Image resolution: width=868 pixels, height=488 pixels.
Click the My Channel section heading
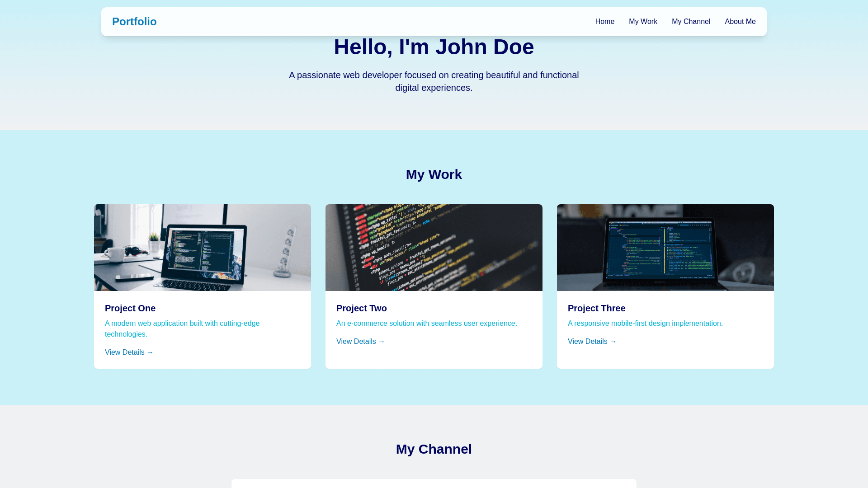[434, 449]
